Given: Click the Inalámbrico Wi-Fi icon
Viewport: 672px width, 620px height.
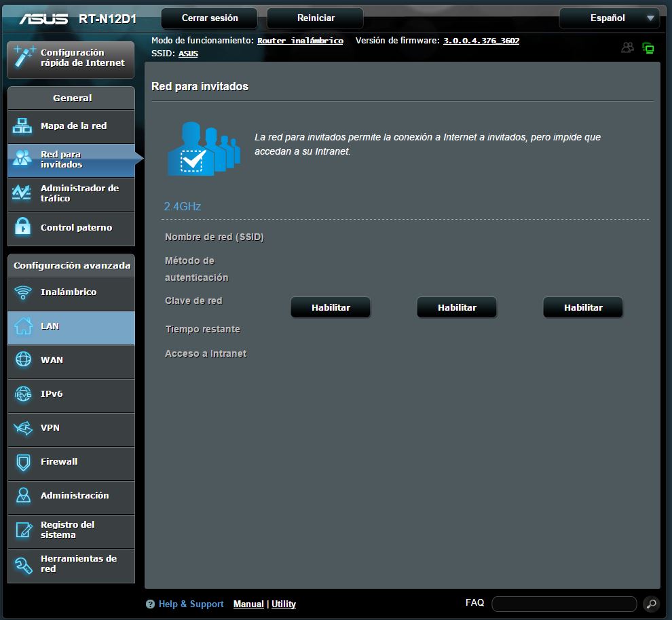Looking at the screenshot, I should point(23,292).
